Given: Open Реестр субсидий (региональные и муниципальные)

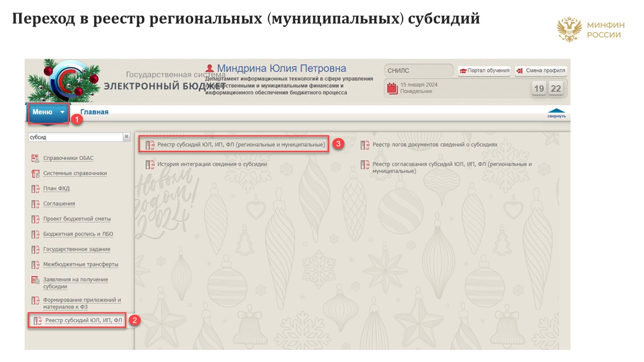Looking at the screenshot, I should (x=241, y=145).
